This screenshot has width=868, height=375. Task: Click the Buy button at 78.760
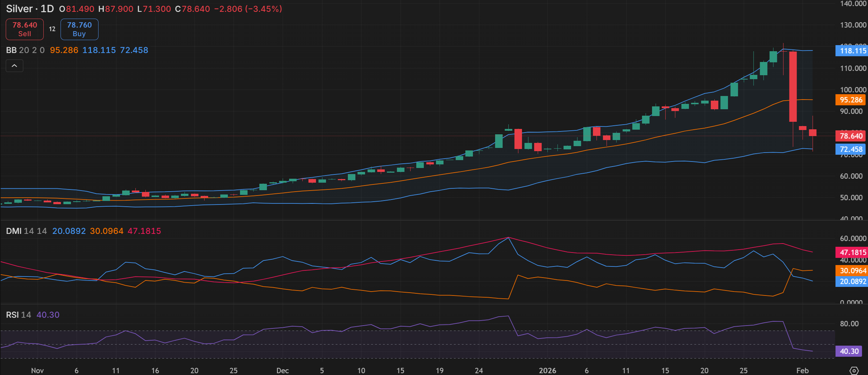(x=79, y=29)
